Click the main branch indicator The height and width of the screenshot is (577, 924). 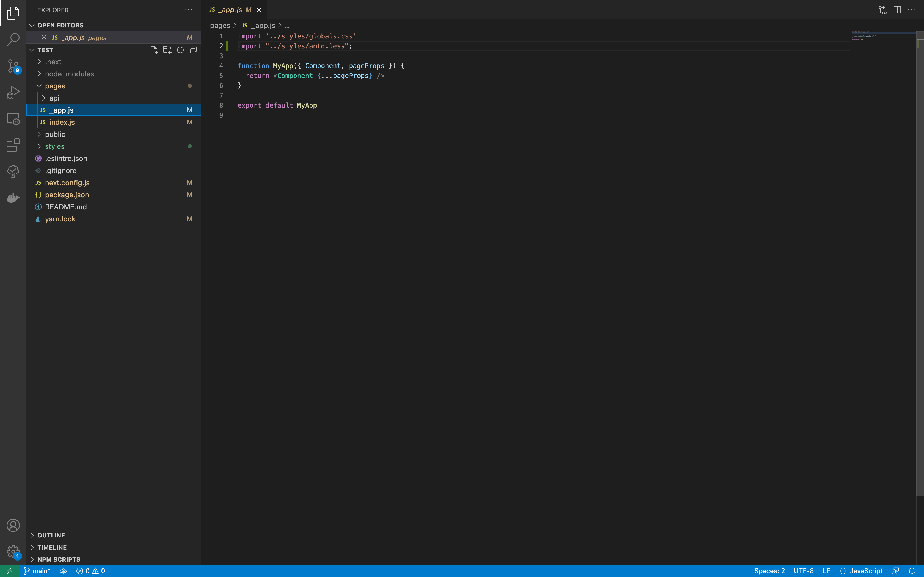coord(37,570)
